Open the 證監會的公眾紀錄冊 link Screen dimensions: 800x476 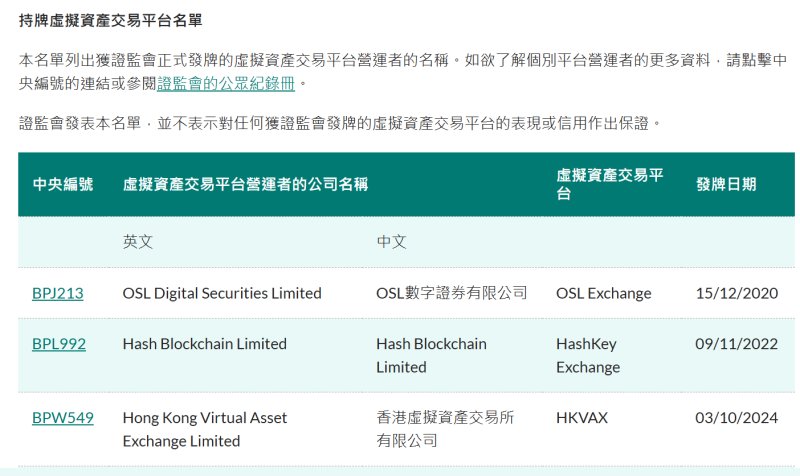(x=226, y=83)
